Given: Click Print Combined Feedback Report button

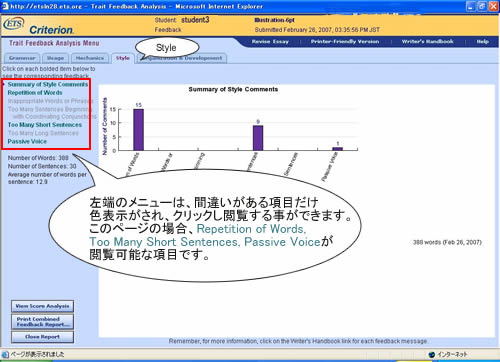Looking at the screenshot, I should coord(42,322).
